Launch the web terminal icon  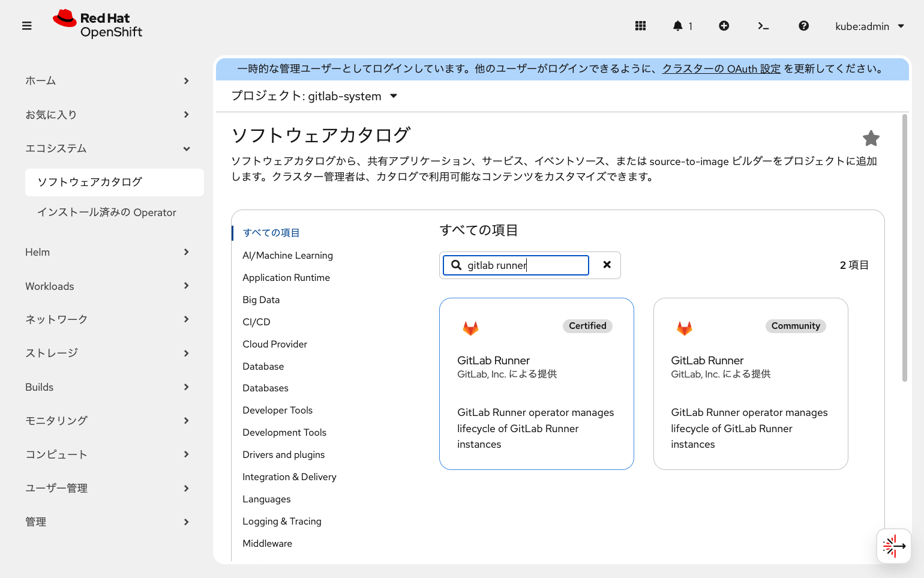point(763,26)
